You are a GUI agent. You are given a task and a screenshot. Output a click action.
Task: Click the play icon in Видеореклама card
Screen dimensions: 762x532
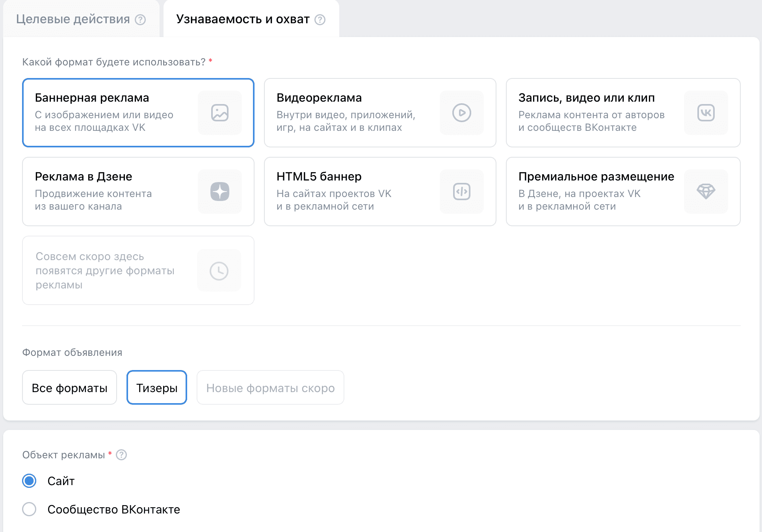pos(462,113)
